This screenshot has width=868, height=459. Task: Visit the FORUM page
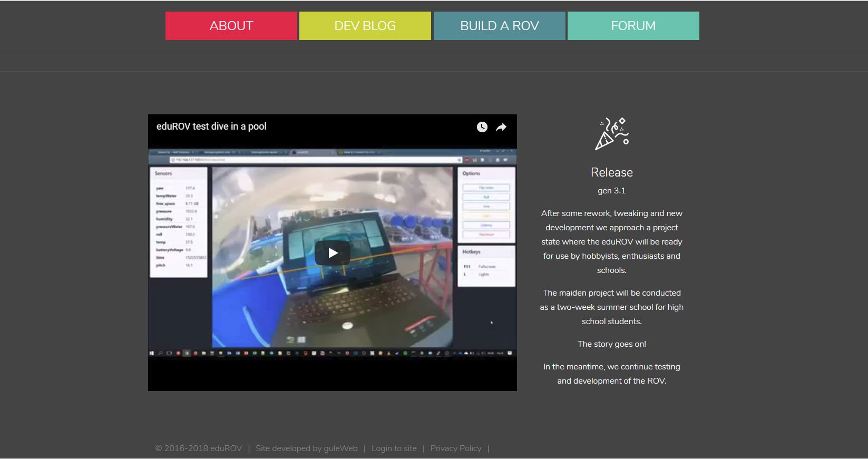pyautogui.click(x=633, y=26)
